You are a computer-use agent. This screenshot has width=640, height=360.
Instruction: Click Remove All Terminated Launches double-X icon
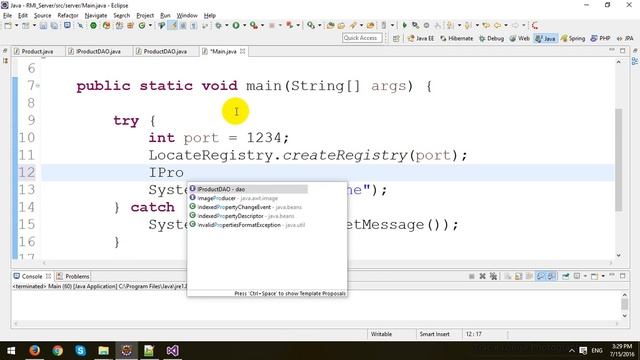click(493, 276)
